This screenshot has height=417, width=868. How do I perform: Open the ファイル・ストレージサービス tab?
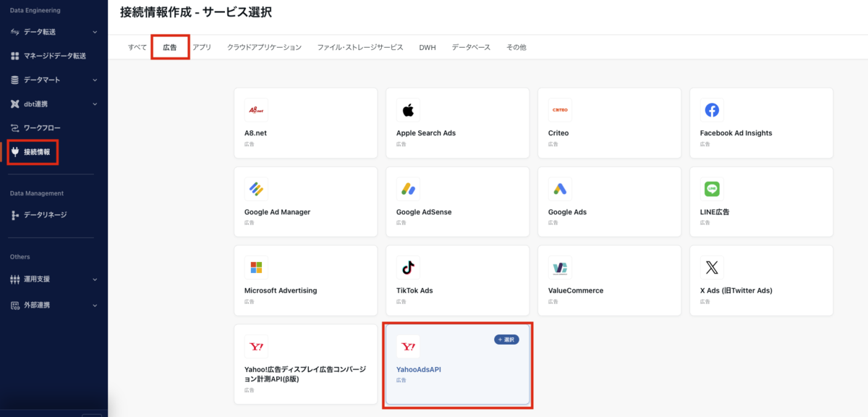(360, 47)
